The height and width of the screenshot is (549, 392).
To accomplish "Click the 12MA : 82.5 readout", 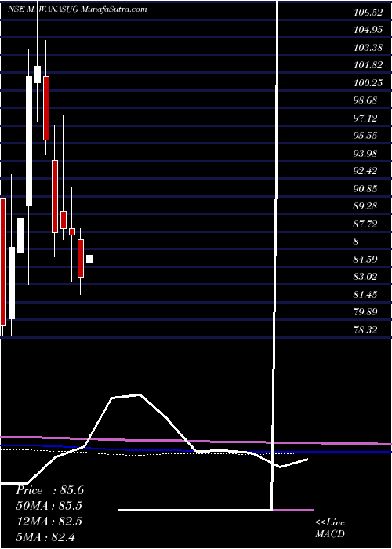I will click(49, 522).
